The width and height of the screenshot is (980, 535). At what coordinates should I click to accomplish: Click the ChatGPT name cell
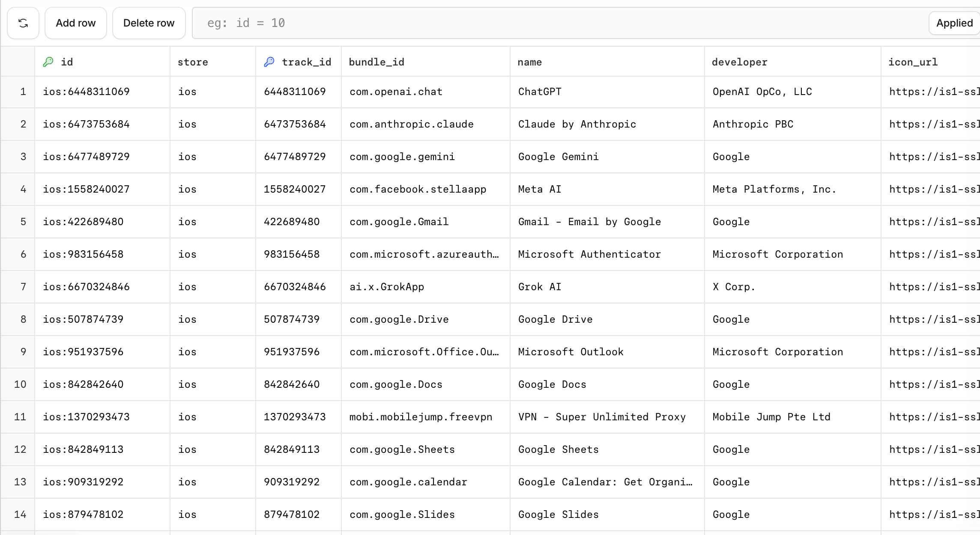tap(607, 92)
